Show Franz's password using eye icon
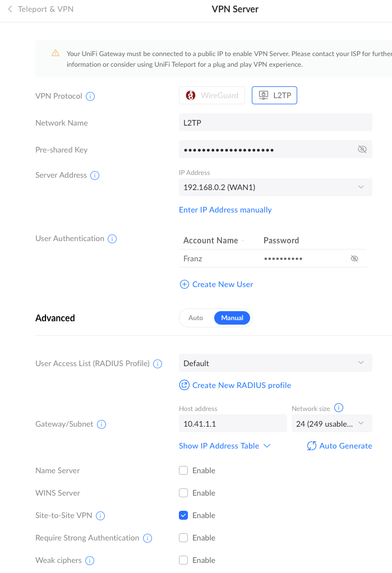 354,258
